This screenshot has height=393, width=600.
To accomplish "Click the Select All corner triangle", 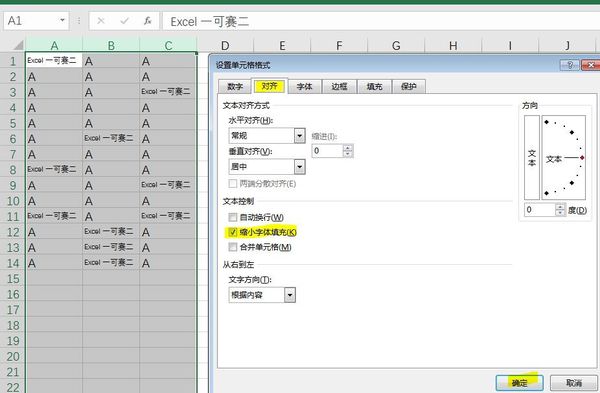I will point(18,45).
